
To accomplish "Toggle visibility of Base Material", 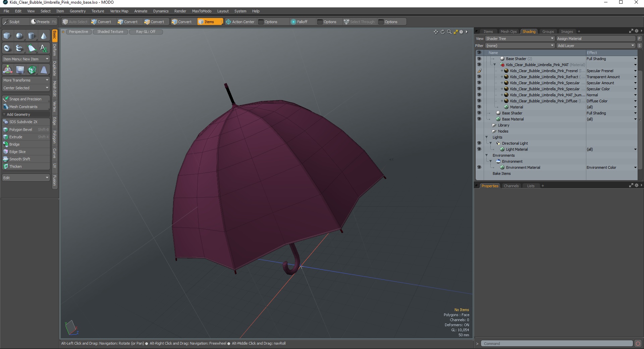I will [479, 119].
